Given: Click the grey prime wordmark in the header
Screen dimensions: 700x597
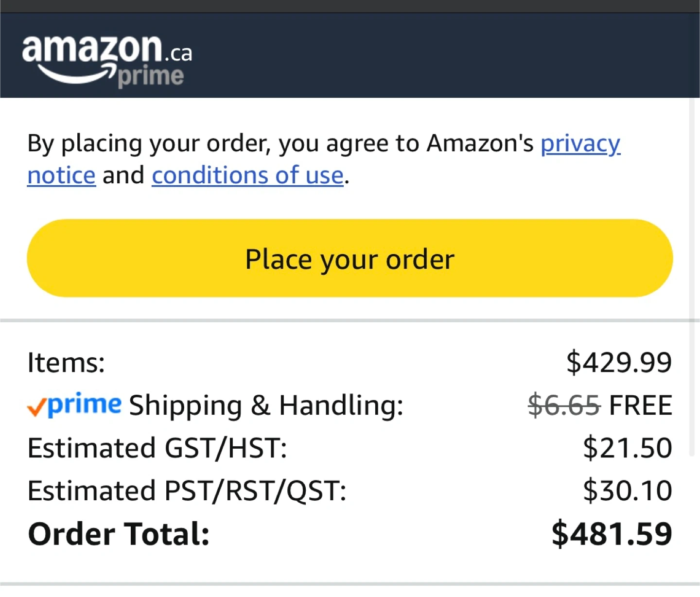Looking at the screenshot, I should click(151, 77).
